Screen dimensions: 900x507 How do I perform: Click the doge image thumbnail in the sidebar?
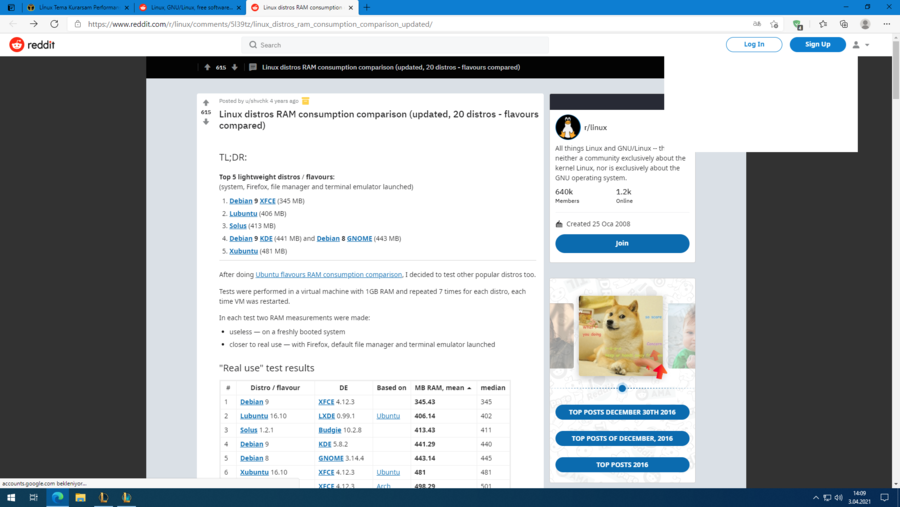[620, 336]
